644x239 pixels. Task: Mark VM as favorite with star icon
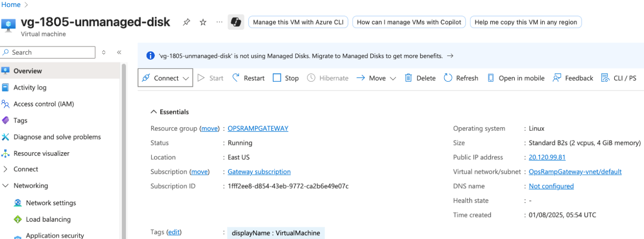coord(203,22)
